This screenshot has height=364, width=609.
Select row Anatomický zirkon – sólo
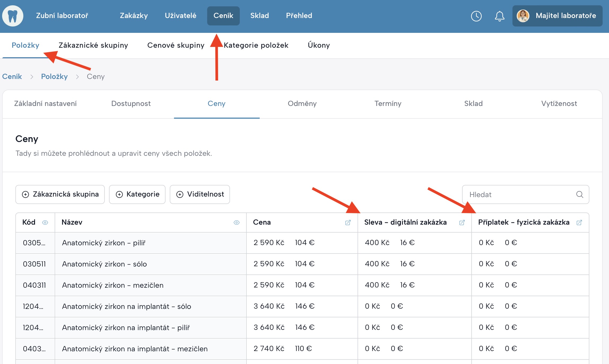(x=104, y=264)
